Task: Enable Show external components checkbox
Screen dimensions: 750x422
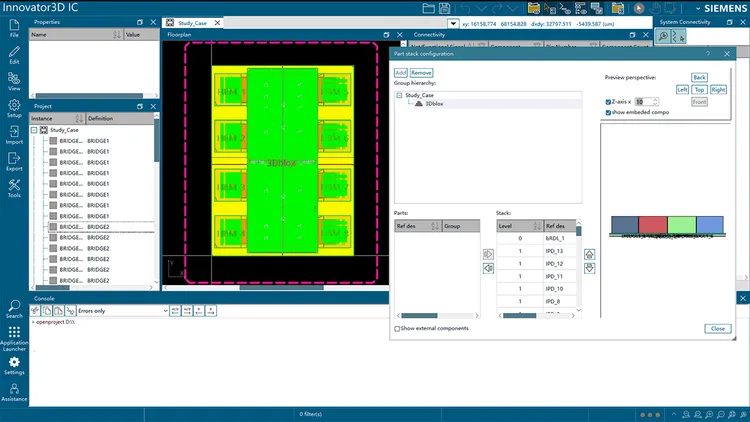Action: 398,328
